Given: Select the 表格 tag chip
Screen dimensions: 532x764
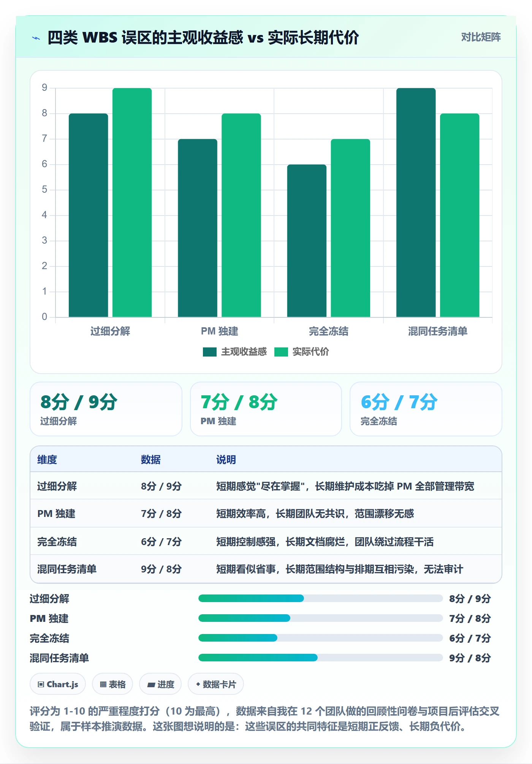Looking at the screenshot, I should (x=112, y=684).
